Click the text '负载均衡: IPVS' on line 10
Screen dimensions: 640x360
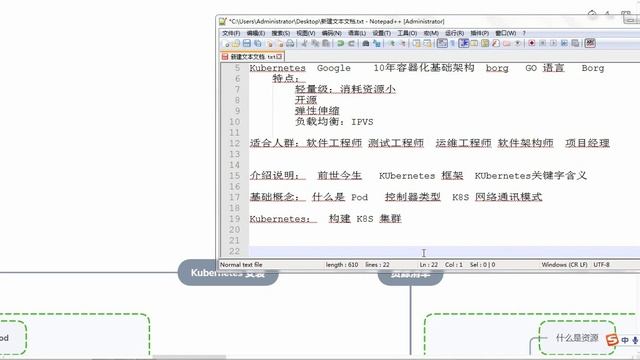click(x=334, y=122)
